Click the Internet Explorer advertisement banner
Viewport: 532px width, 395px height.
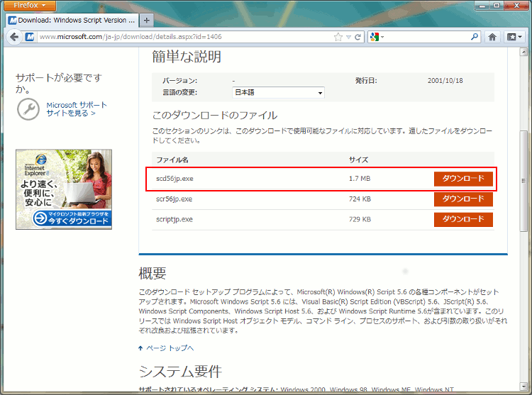(x=64, y=189)
